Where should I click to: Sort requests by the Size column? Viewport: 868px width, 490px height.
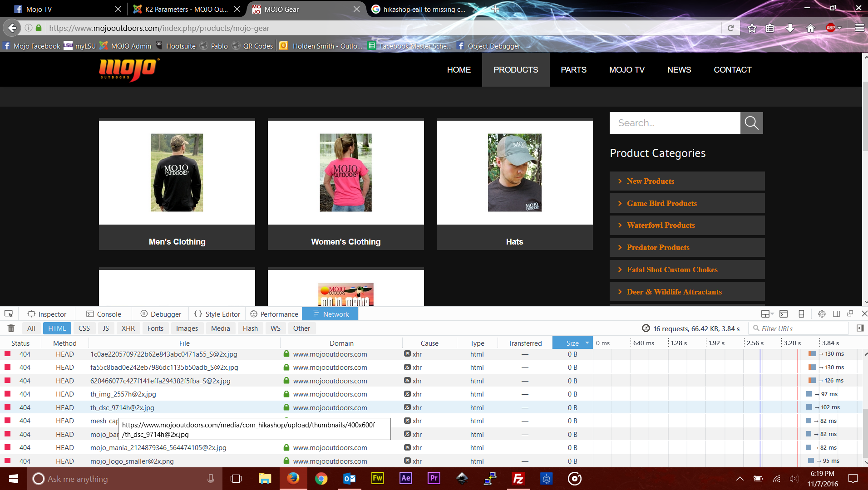(x=572, y=343)
